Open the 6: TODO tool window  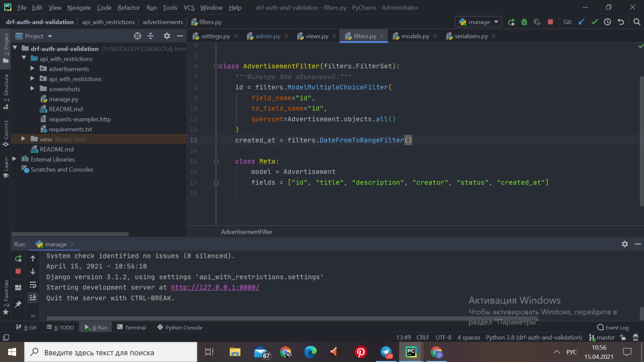click(60, 327)
